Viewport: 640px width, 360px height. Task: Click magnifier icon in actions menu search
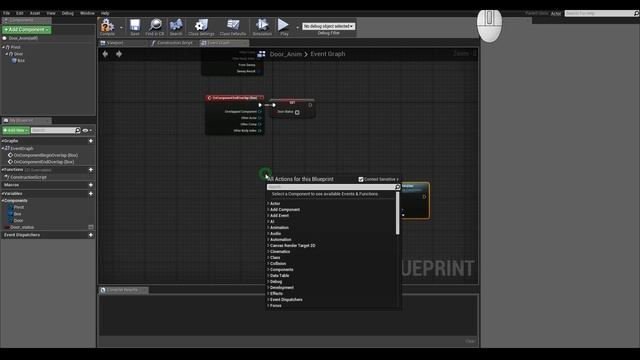pyautogui.click(x=398, y=187)
